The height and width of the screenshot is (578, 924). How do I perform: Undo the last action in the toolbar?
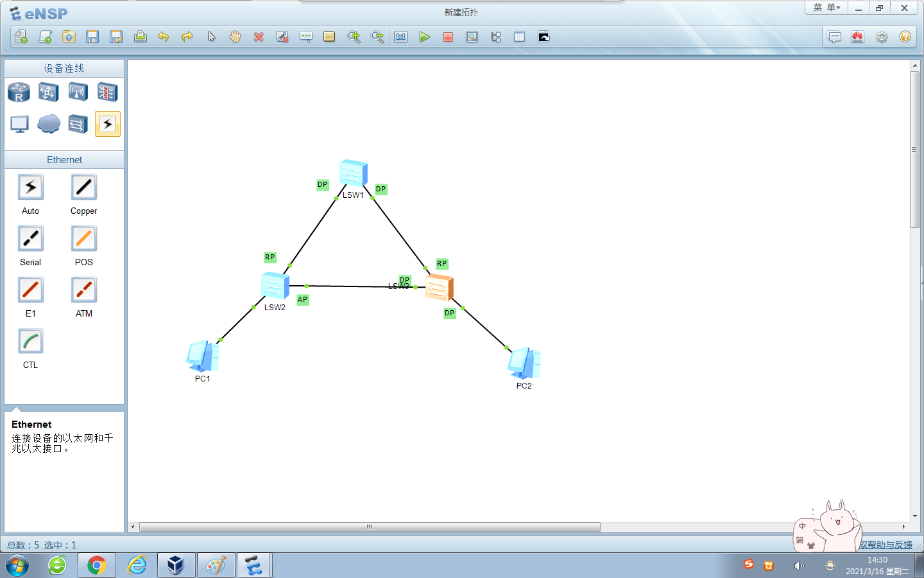coord(164,37)
